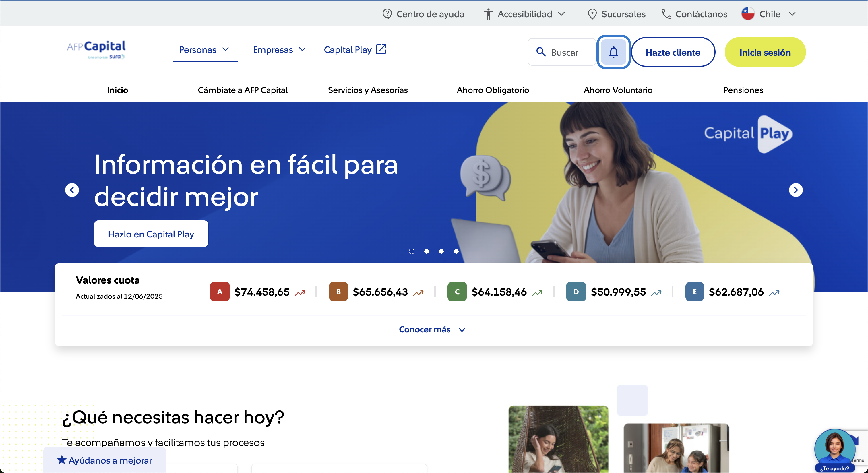
Task: Click the Chile flag icon
Action: [747, 13]
